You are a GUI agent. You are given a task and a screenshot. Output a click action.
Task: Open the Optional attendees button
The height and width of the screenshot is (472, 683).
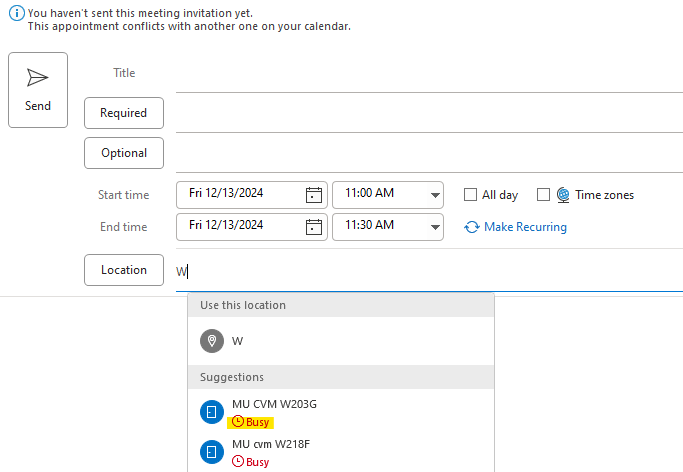coord(124,153)
